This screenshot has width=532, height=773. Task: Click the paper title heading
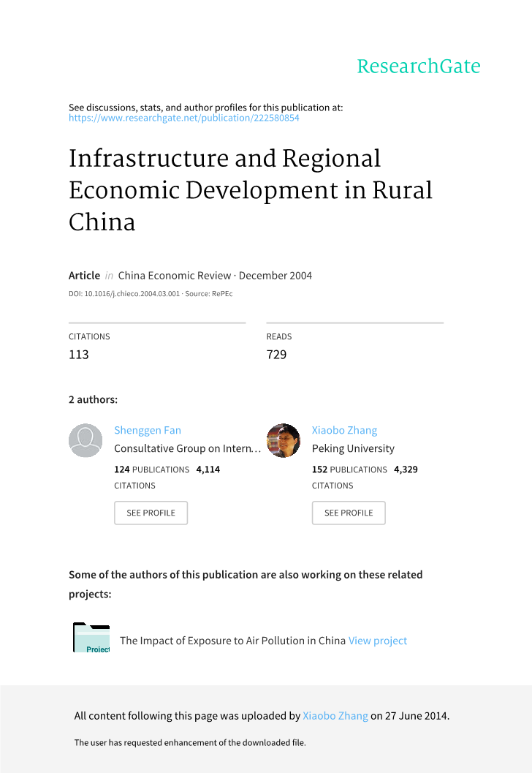tap(251, 189)
